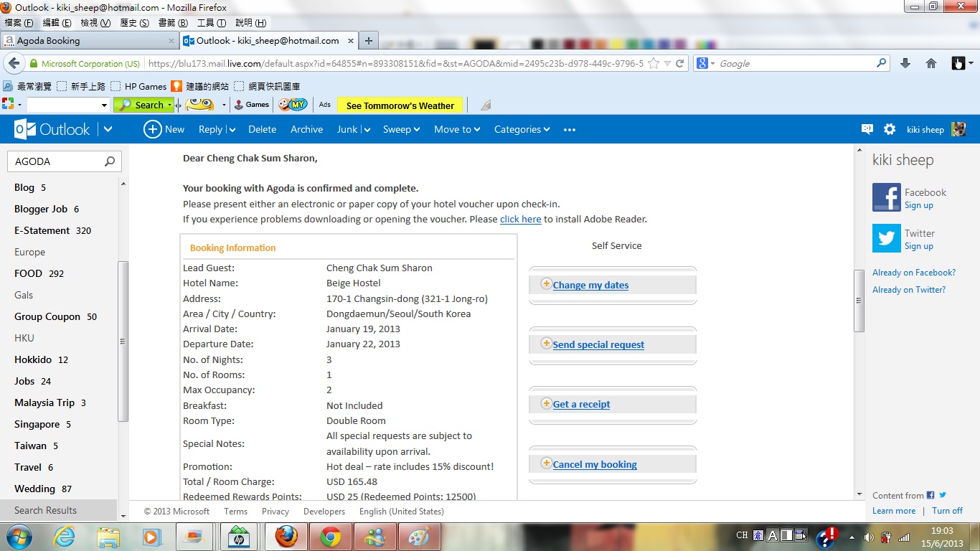Image resolution: width=980 pixels, height=551 pixels.
Task: Follow the 'click here' Adobe Reader link
Action: [520, 219]
